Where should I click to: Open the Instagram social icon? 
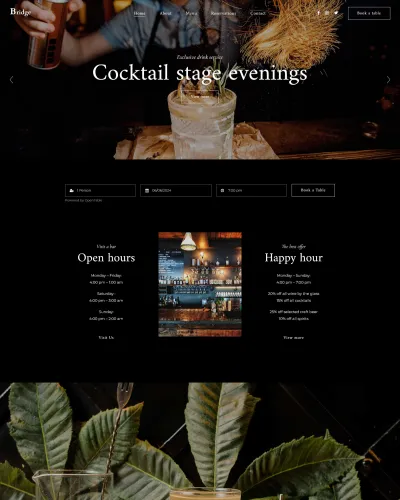[x=327, y=13]
